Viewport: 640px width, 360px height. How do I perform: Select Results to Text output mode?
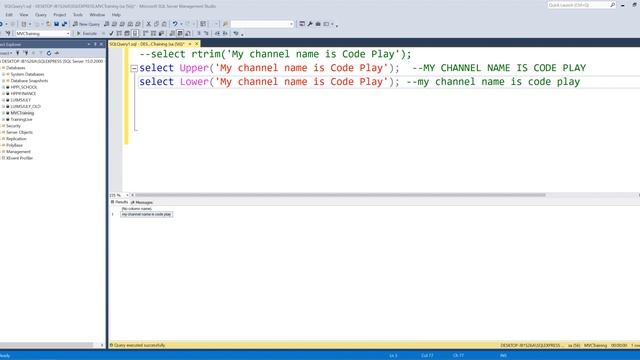(x=173, y=33)
